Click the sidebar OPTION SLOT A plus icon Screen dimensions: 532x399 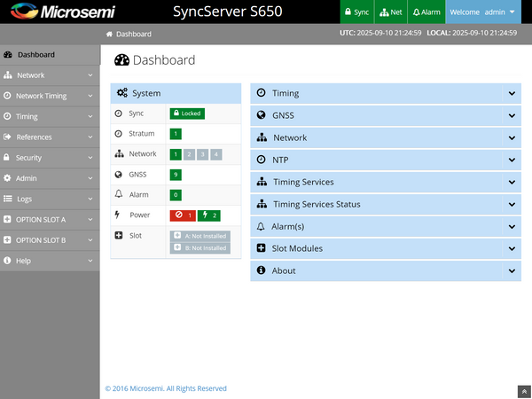[7, 219]
